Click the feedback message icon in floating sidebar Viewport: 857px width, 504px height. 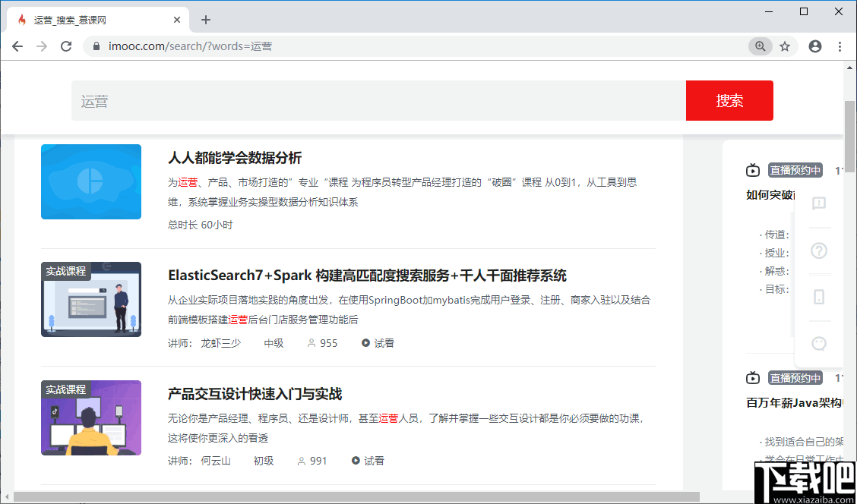tap(818, 203)
